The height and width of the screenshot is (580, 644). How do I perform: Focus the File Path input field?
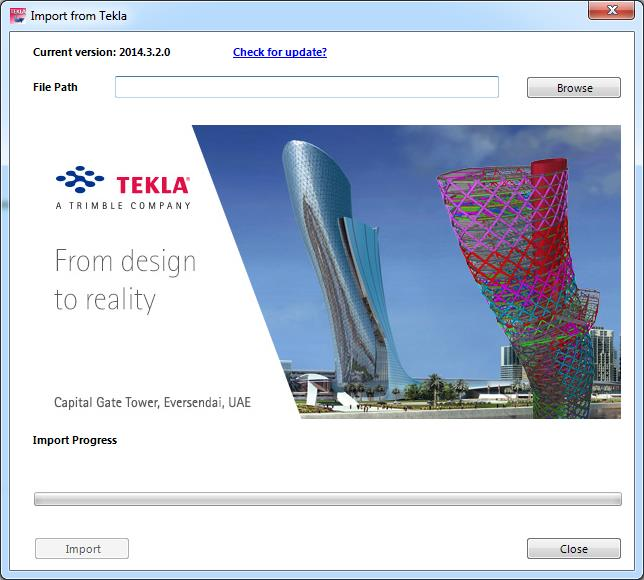click(307, 87)
